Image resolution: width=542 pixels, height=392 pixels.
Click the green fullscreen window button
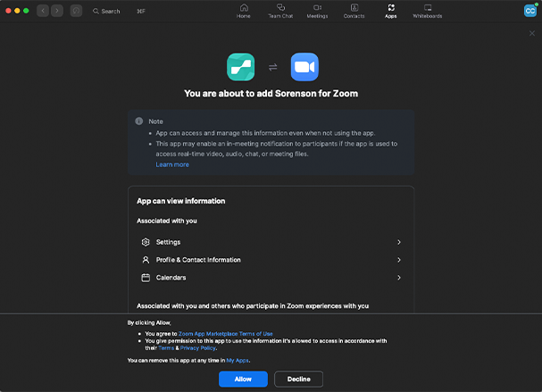pos(26,11)
